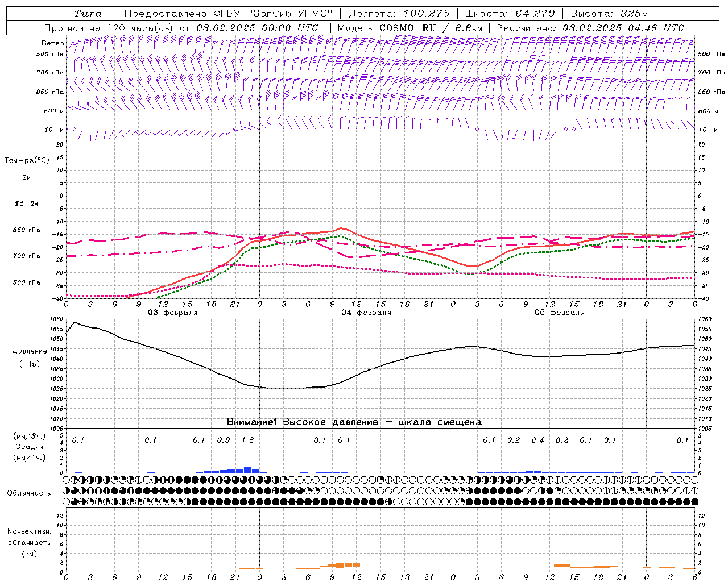Image resolution: width=728 pixels, height=582 pixels.
Task: Click the "Давление" pressure panel label
Action: coord(30,351)
